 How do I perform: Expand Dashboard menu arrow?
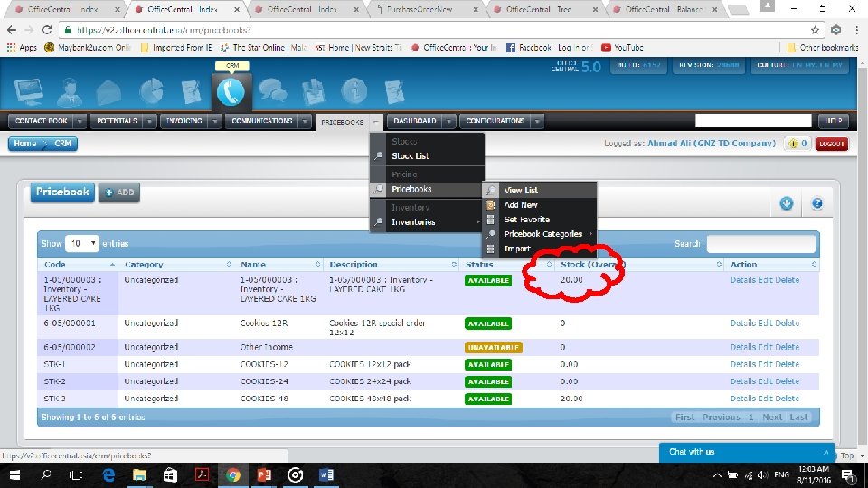pyautogui.click(x=449, y=121)
